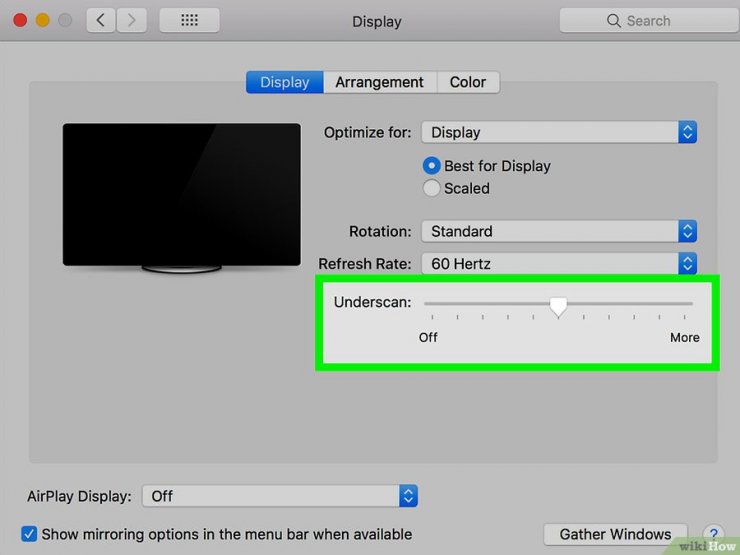740x555 pixels.
Task: Click the 'Underscan:' label
Action: point(372,302)
